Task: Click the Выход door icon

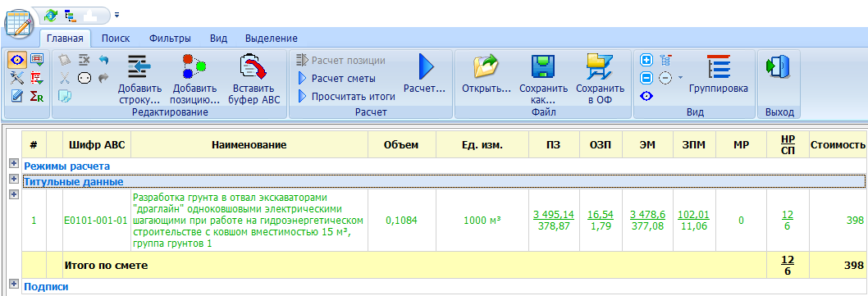Action: point(778,67)
